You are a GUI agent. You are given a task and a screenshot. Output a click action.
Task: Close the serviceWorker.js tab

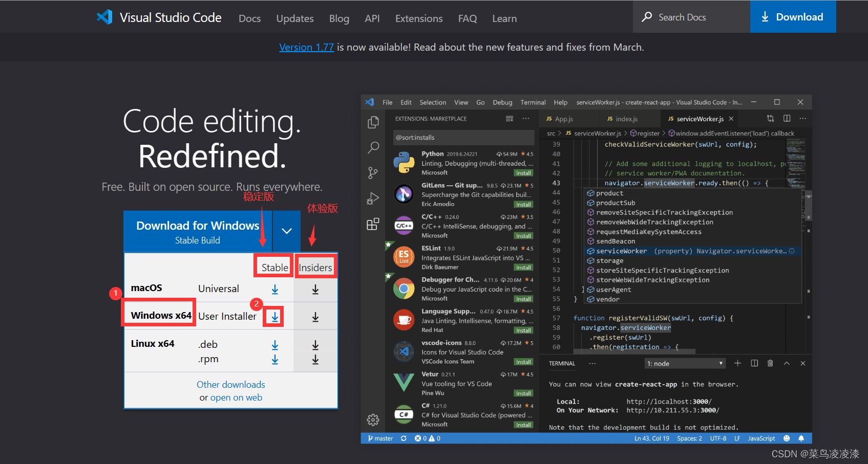[x=731, y=119]
